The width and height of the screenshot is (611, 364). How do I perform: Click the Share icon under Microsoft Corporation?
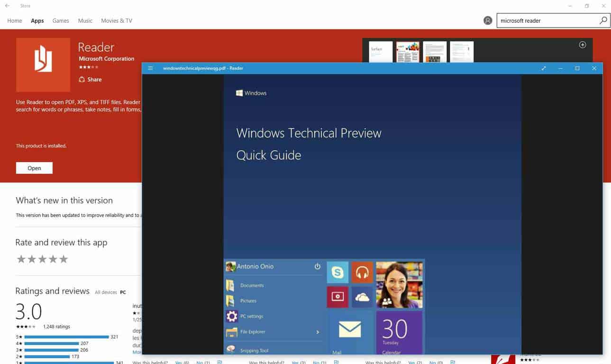(x=82, y=80)
